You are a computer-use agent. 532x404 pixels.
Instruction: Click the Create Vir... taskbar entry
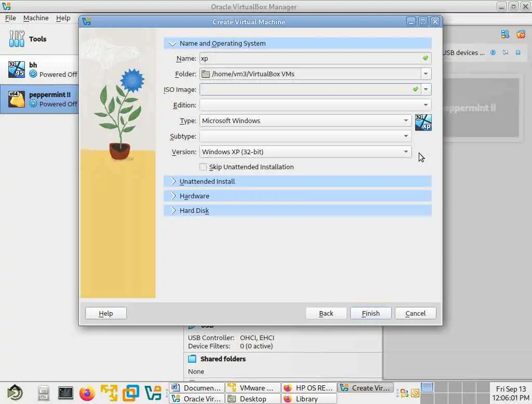tap(365, 388)
